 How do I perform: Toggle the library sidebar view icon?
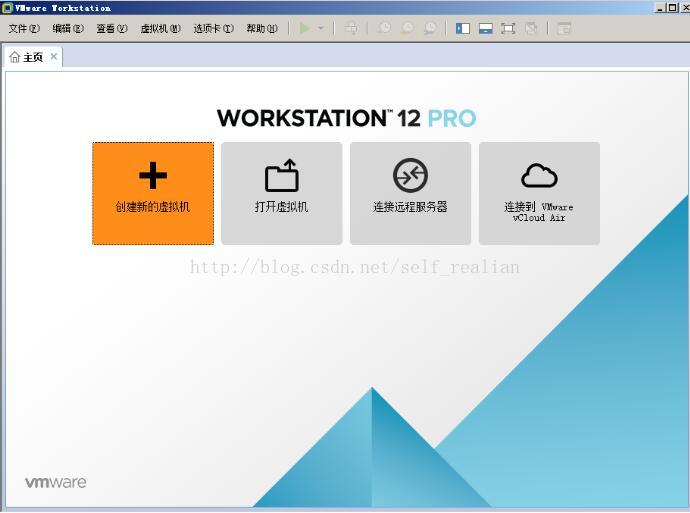click(462, 28)
